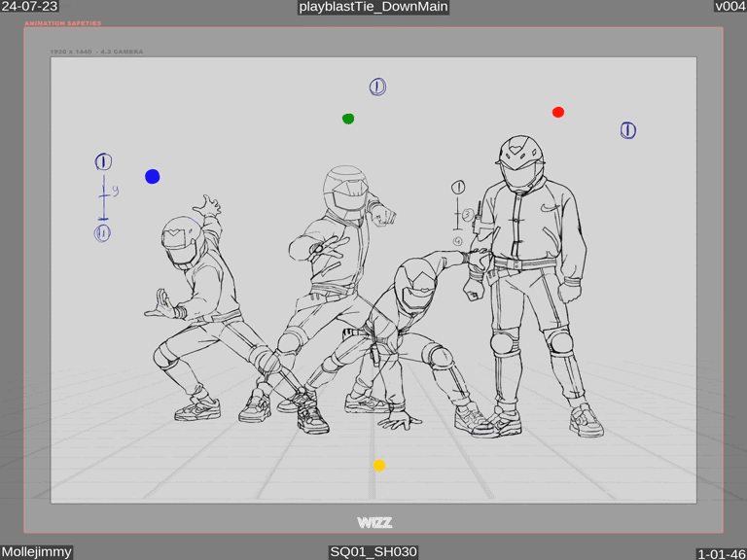Click the WIZZ logo

pos(373,523)
